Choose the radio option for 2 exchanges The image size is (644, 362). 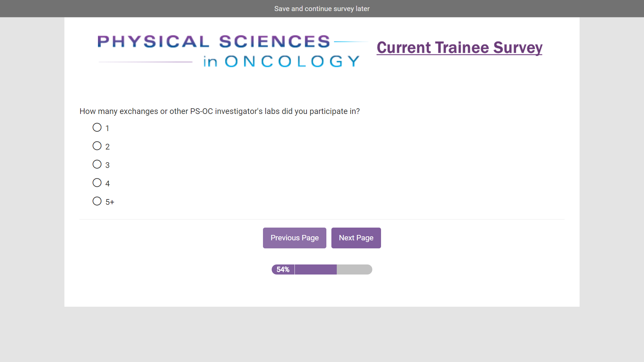coord(97,146)
